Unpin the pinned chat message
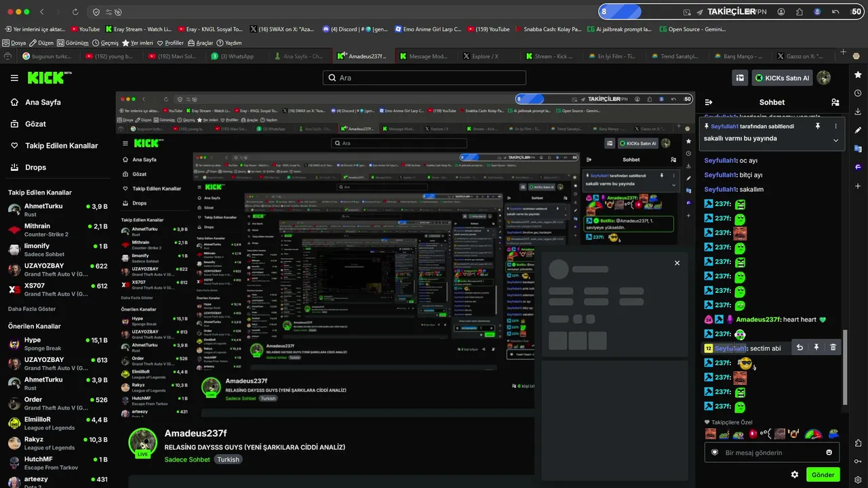The image size is (868, 488). click(818, 126)
